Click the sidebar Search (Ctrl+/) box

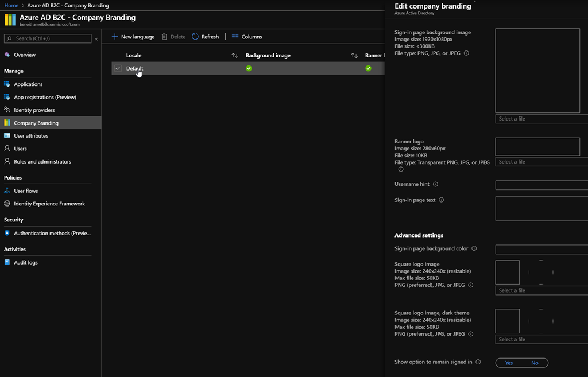click(x=48, y=38)
